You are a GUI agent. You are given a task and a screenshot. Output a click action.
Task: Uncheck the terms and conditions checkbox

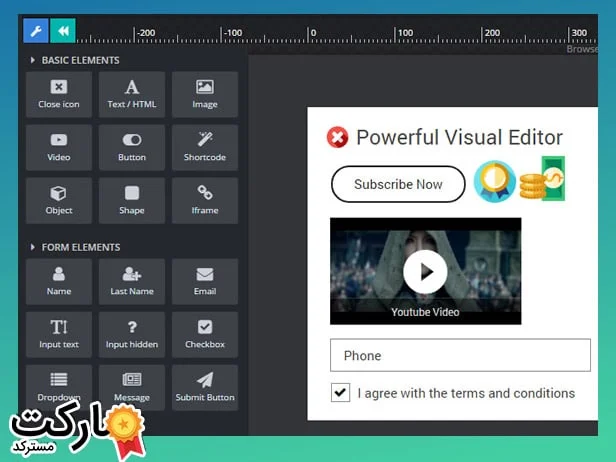coord(340,393)
